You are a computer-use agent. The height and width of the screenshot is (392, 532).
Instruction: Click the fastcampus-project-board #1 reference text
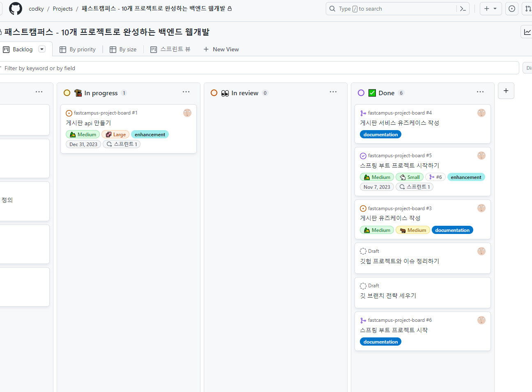click(106, 113)
